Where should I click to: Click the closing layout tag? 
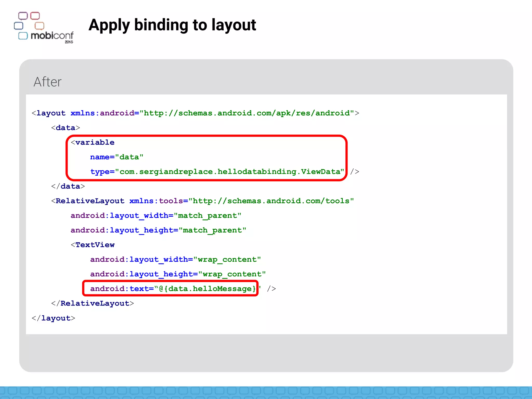[54, 318]
